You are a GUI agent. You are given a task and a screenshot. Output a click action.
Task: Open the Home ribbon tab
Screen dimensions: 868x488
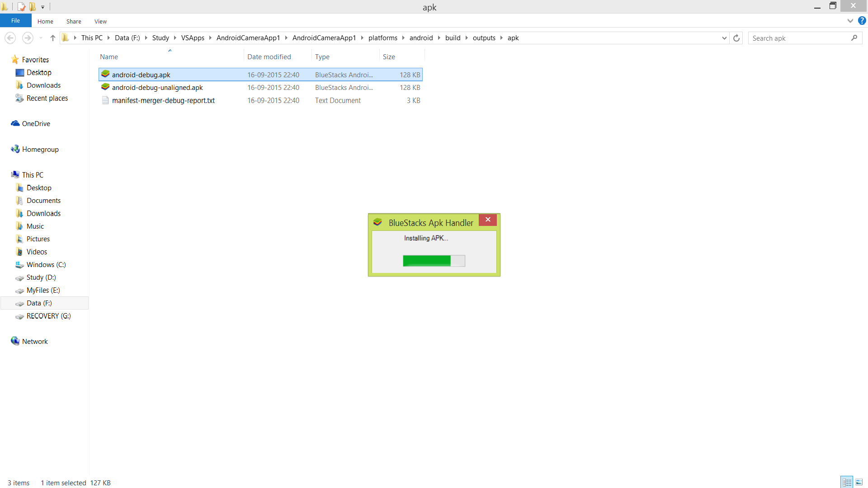[45, 21]
